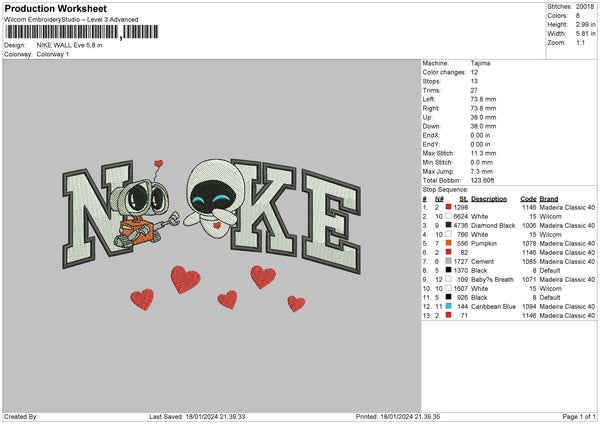Select the Caribbean Blue description text

click(x=493, y=307)
